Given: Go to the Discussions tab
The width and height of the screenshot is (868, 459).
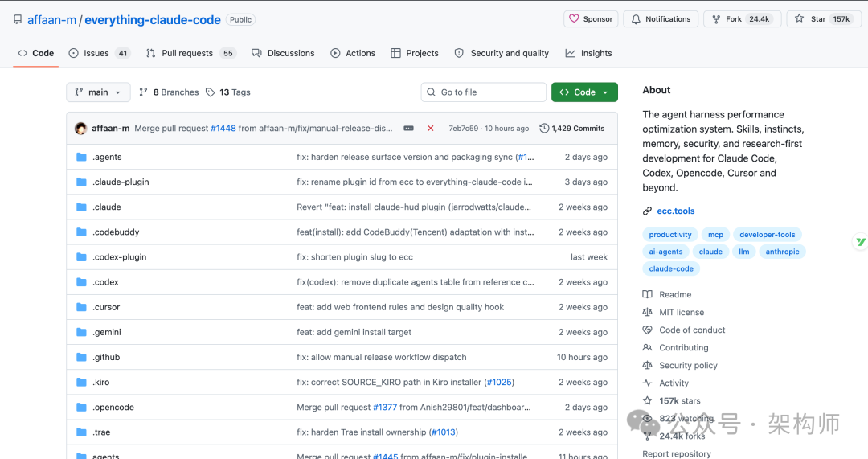Looking at the screenshot, I should [283, 53].
